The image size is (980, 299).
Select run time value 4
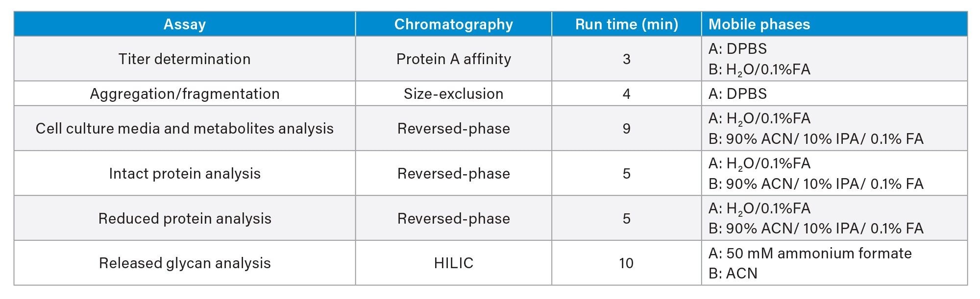[x=626, y=94]
